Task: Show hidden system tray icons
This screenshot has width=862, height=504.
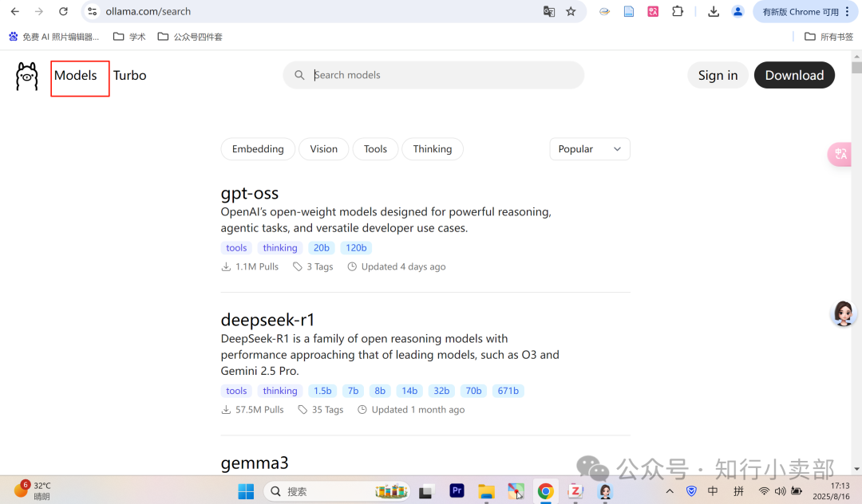Action: [669, 491]
